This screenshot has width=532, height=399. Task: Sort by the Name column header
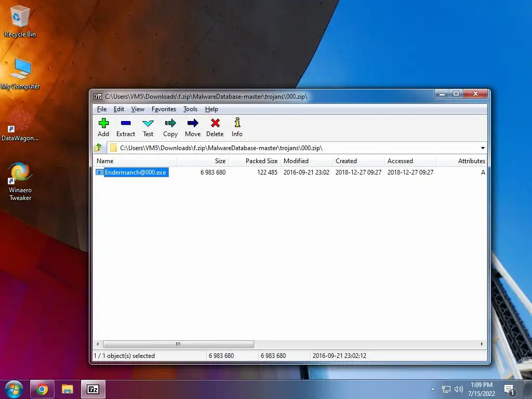pyautogui.click(x=135, y=161)
